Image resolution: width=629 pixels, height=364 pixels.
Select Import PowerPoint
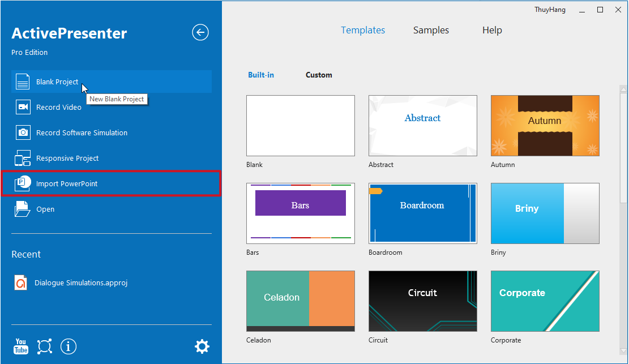click(x=112, y=183)
